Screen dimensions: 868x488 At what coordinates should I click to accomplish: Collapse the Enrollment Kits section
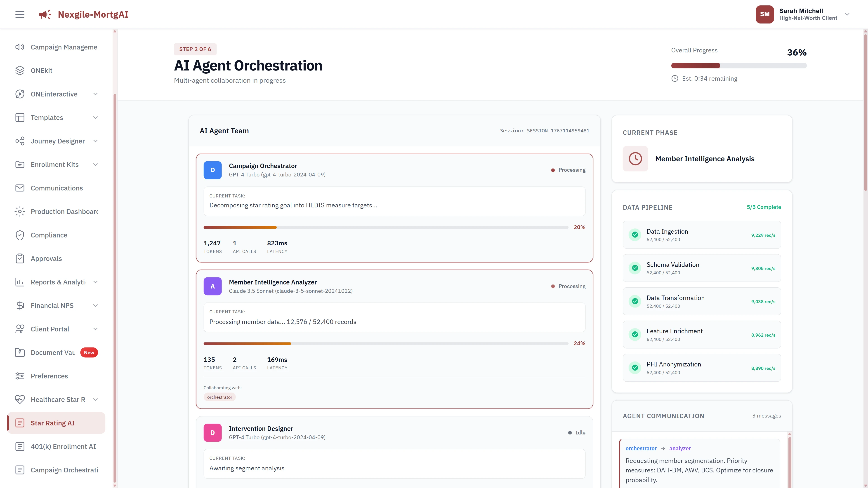(x=95, y=164)
